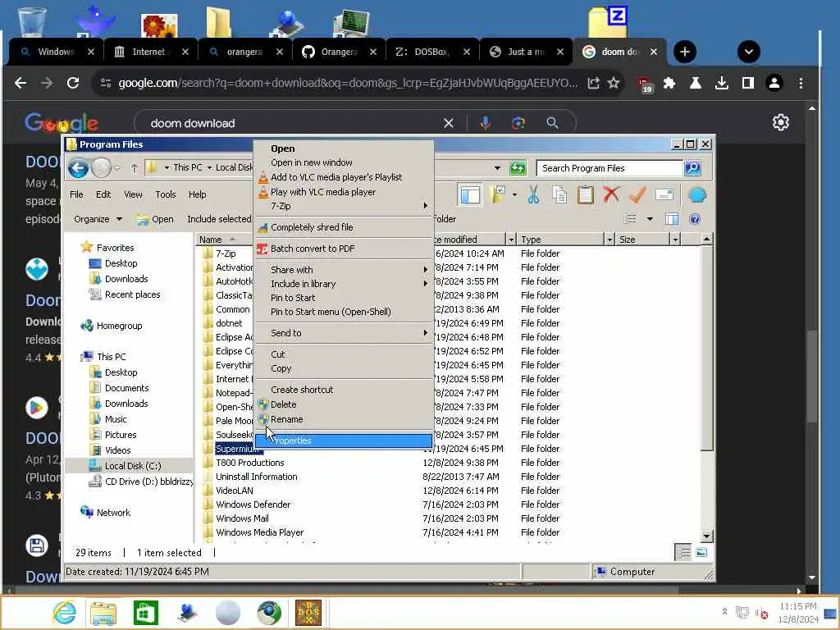The height and width of the screenshot is (630, 840).
Task: Select the T800 Productions folder
Action: click(249, 463)
